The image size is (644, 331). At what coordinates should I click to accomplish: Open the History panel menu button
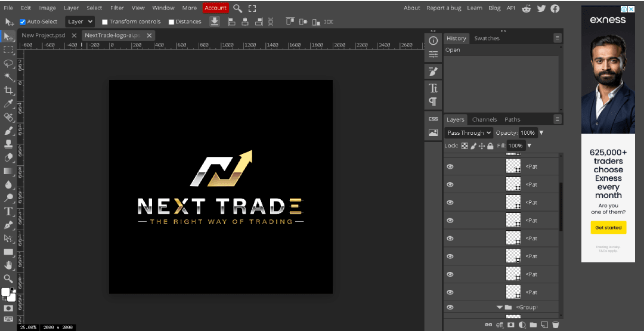[x=558, y=38]
